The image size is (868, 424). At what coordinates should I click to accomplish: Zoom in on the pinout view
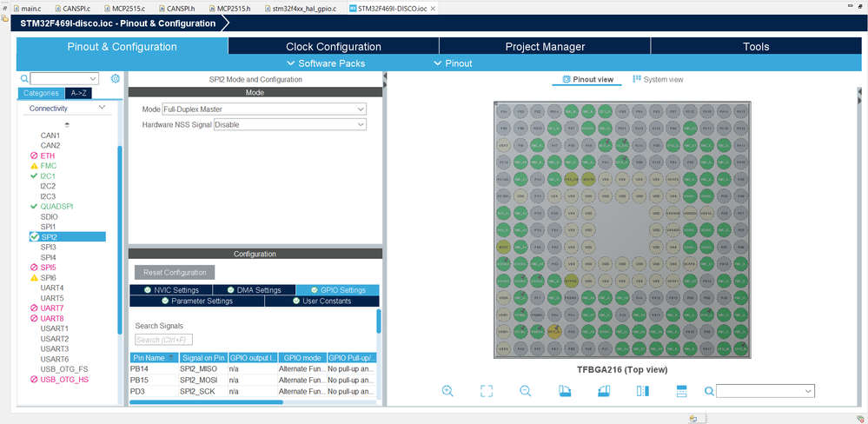pyautogui.click(x=447, y=391)
